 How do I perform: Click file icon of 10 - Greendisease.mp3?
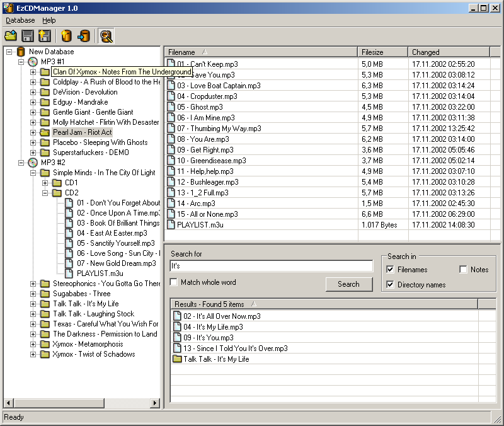tap(171, 161)
